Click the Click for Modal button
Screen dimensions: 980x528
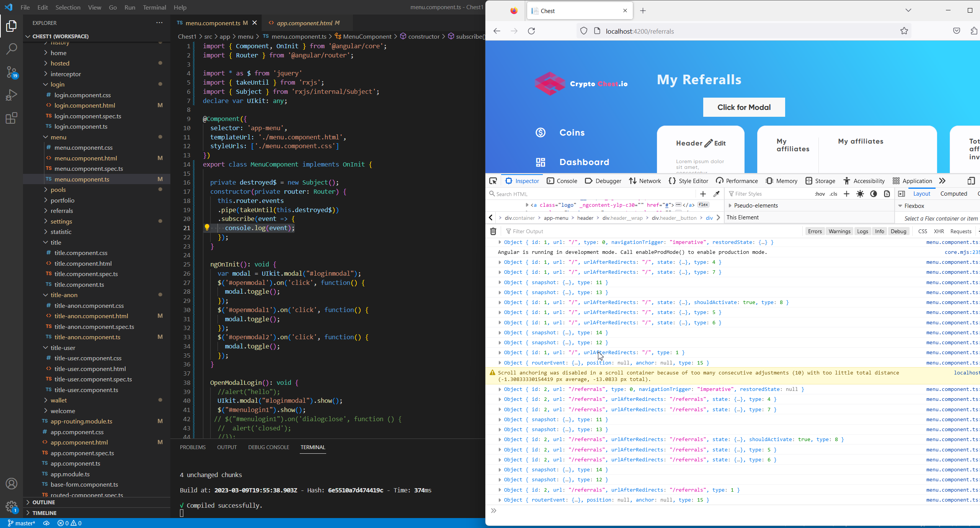[x=743, y=107]
